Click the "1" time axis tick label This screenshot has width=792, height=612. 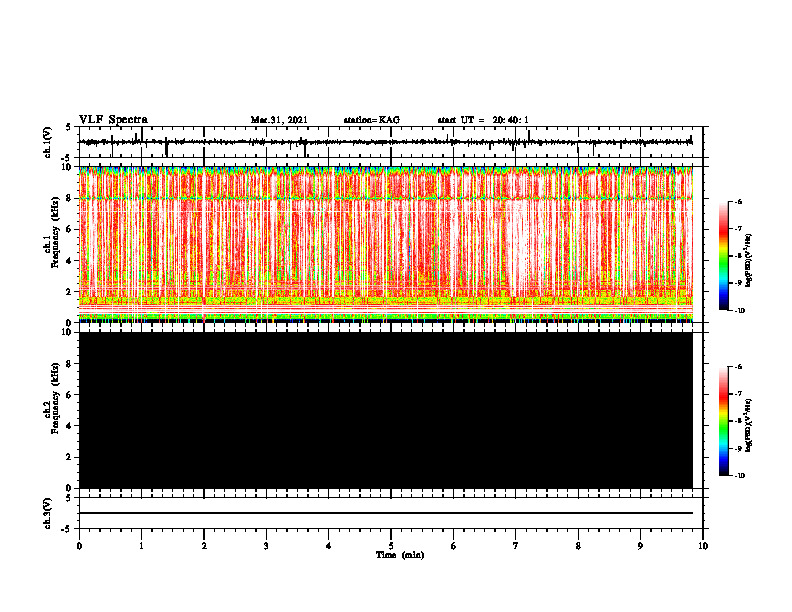click(x=141, y=546)
